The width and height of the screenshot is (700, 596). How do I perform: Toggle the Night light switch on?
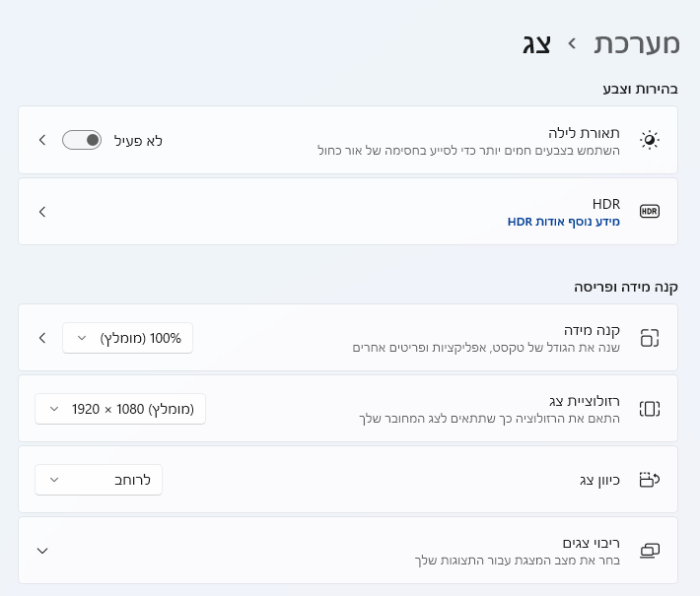click(x=82, y=140)
